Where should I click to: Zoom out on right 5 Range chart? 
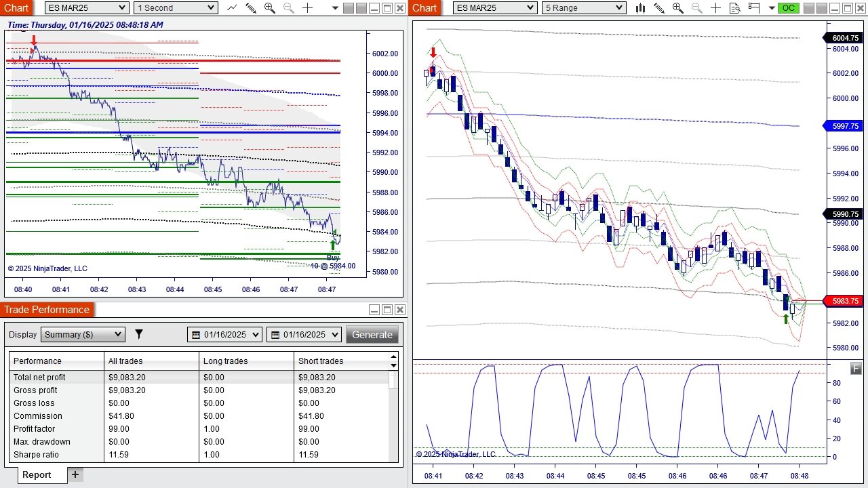[697, 8]
